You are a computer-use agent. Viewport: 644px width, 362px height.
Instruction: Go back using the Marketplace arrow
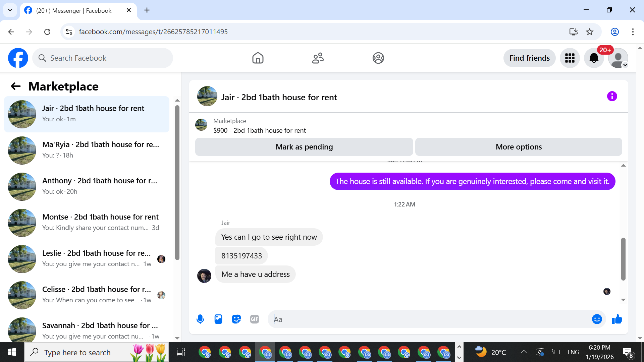pos(16,86)
